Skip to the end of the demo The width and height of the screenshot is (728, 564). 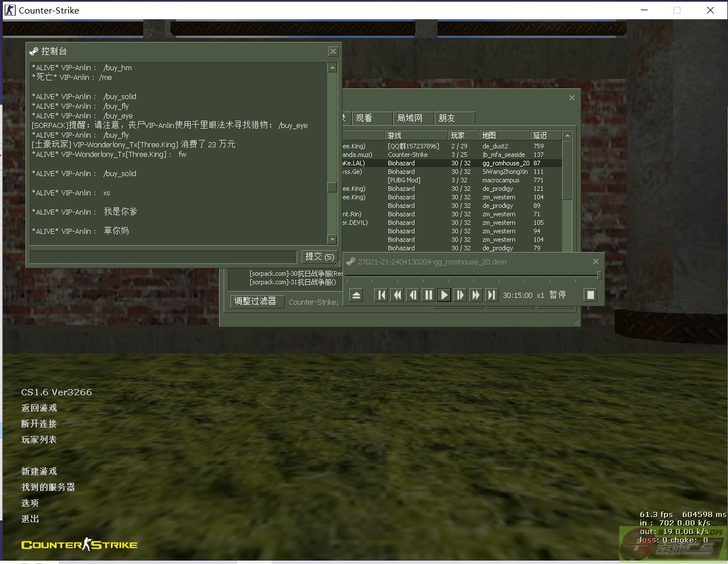click(x=492, y=295)
